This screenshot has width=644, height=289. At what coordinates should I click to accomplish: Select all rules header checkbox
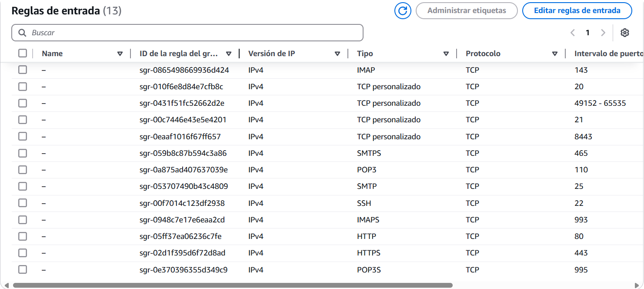tap(23, 54)
